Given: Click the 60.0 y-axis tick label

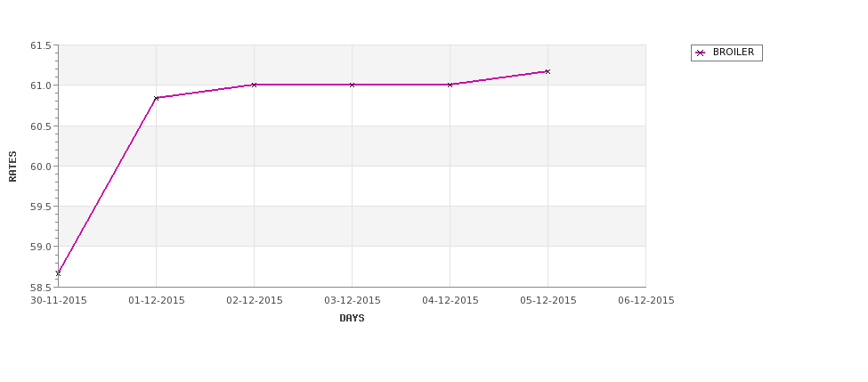Looking at the screenshot, I should (41, 167).
